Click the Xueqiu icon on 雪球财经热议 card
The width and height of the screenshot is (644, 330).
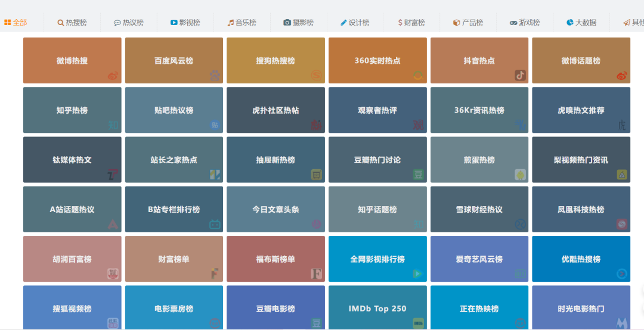tap(521, 225)
